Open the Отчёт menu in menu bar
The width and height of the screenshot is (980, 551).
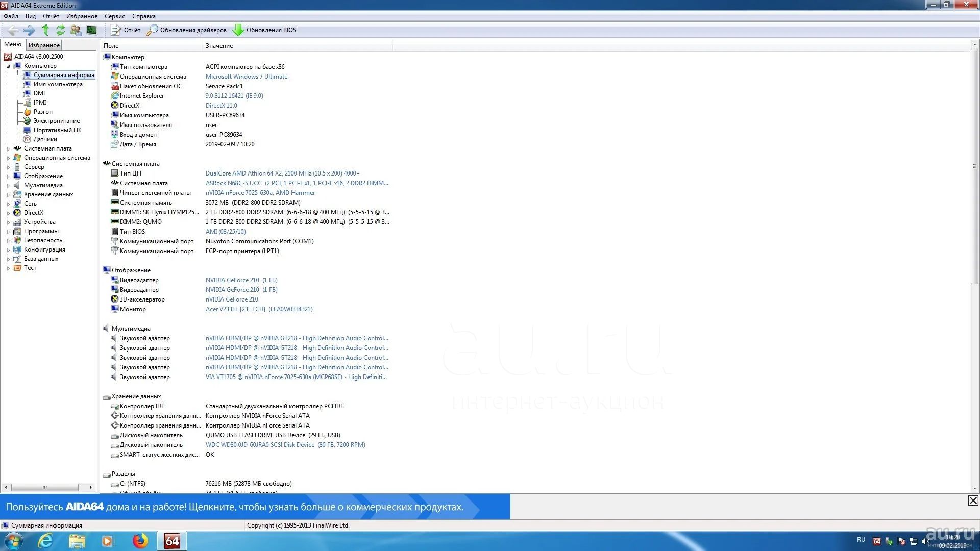click(51, 16)
